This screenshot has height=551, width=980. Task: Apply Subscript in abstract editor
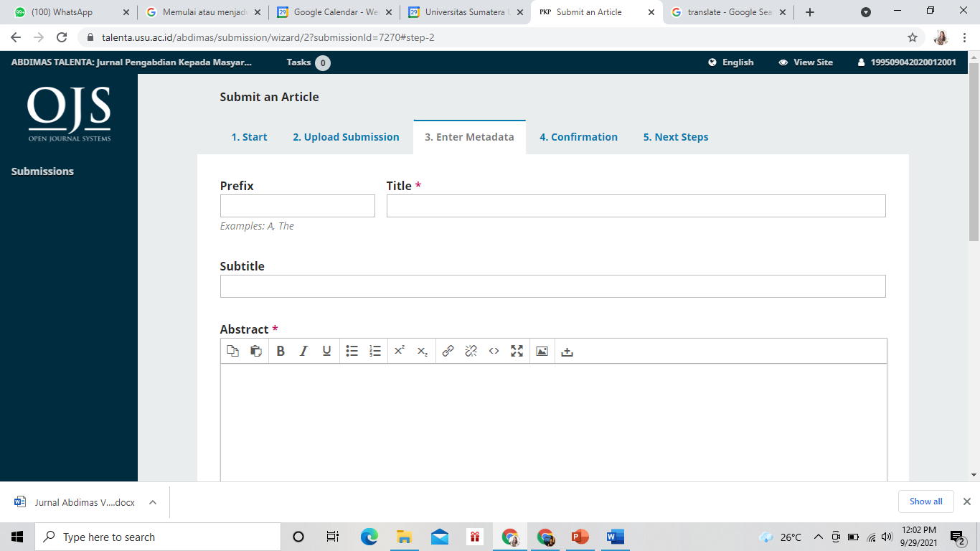point(423,351)
